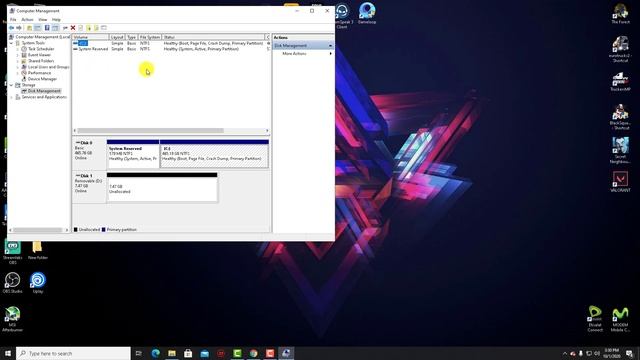Click the Disk Management header in Actions
Image resolution: width=640 pixels, height=360 pixels.
coord(303,45)
